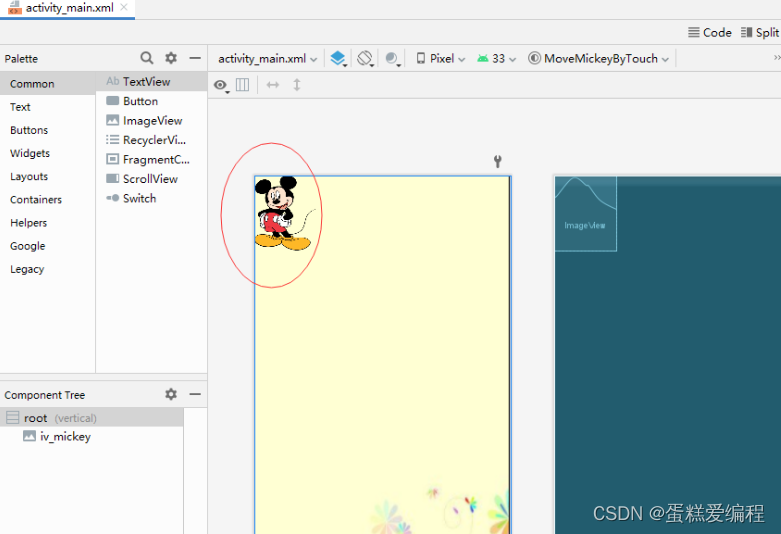Select ImageView box in blueprint view

(x=586, y=214)
